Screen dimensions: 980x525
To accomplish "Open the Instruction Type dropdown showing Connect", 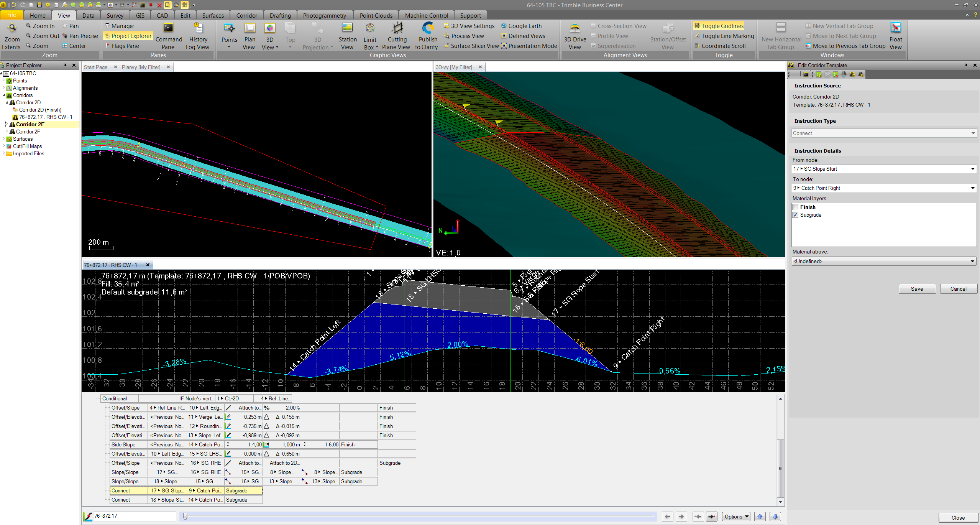I will coord(883,133).
